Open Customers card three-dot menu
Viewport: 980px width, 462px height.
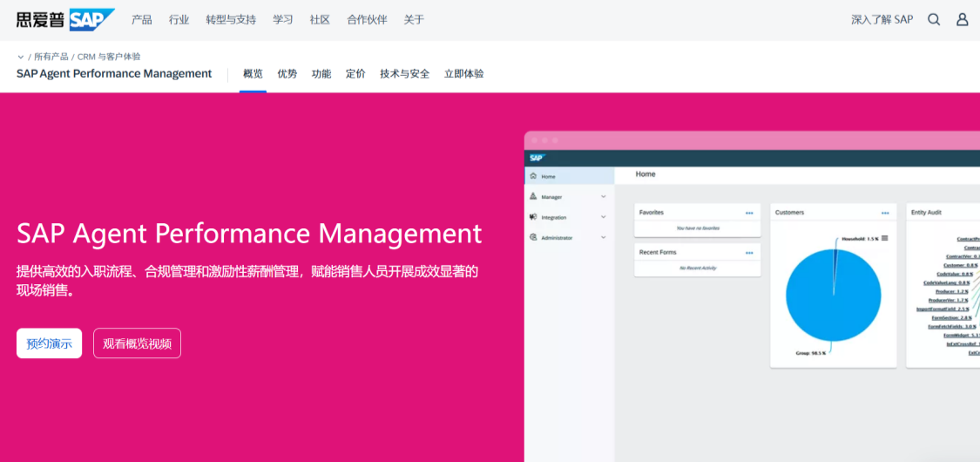885,214
